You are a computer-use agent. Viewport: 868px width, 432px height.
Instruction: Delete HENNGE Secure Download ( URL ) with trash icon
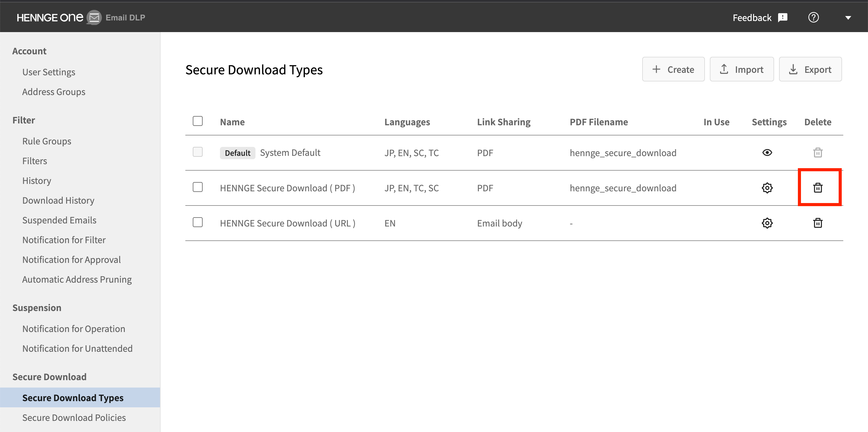tap(818, 223)
